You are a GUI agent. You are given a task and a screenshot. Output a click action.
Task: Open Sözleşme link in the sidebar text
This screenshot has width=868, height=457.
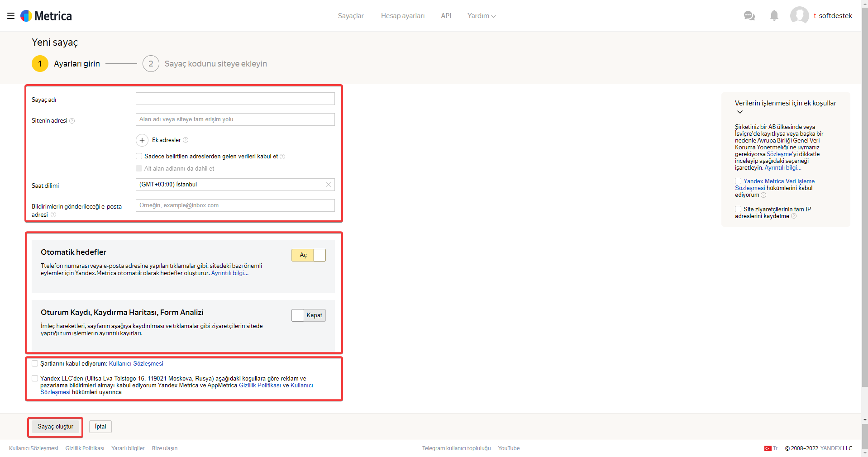coord(779,154)
